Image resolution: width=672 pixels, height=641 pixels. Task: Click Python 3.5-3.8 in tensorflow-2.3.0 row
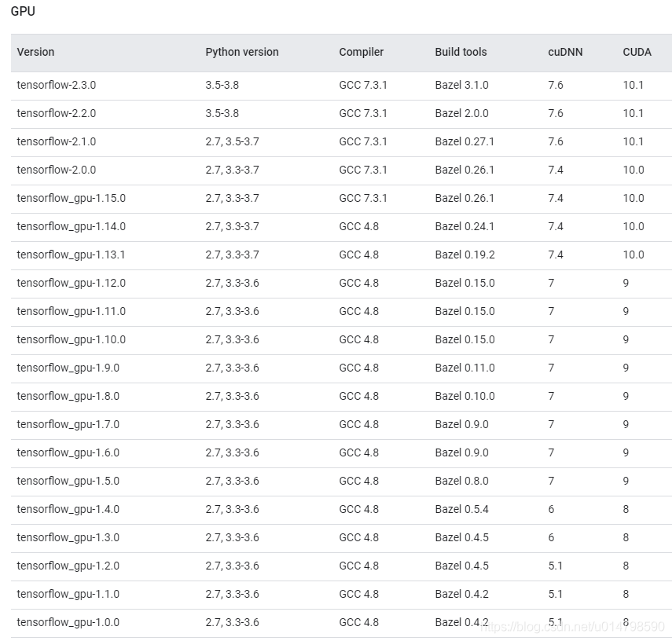coord(222,85)
